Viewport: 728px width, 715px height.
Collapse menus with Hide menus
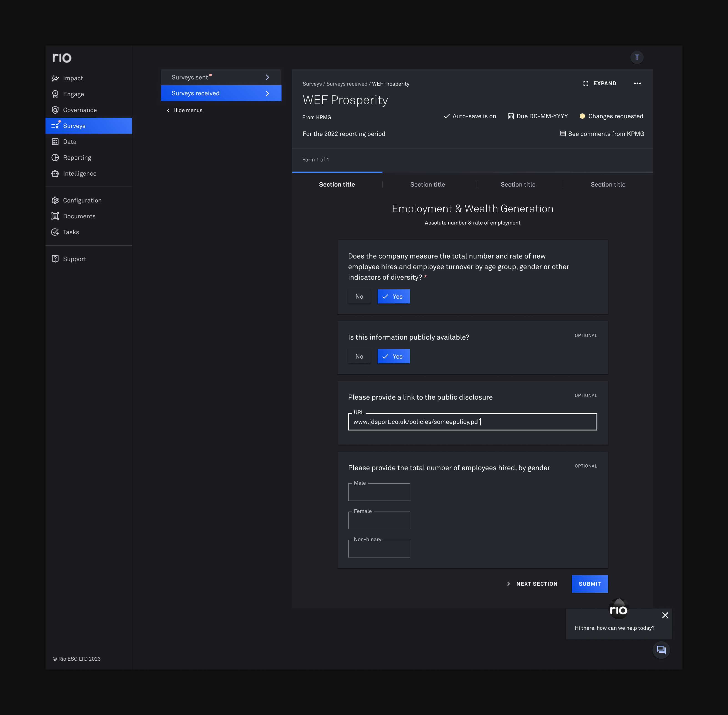click(185, 110)
